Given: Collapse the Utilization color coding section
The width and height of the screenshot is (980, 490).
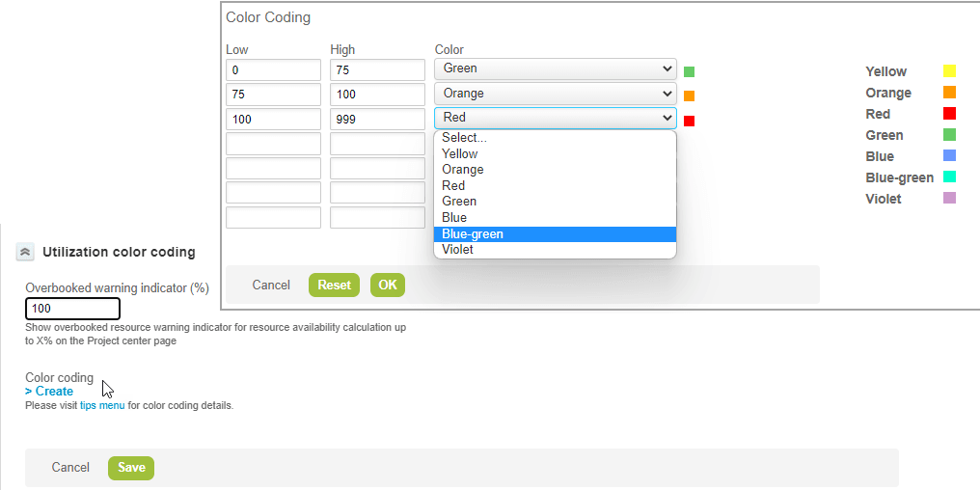Looking at the screenshot, I should 25,252.
